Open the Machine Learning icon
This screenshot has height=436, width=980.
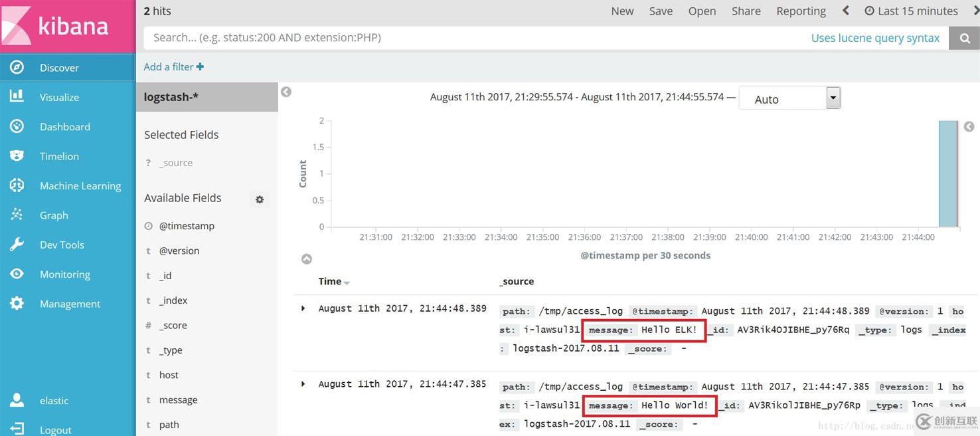pos(17,185)
